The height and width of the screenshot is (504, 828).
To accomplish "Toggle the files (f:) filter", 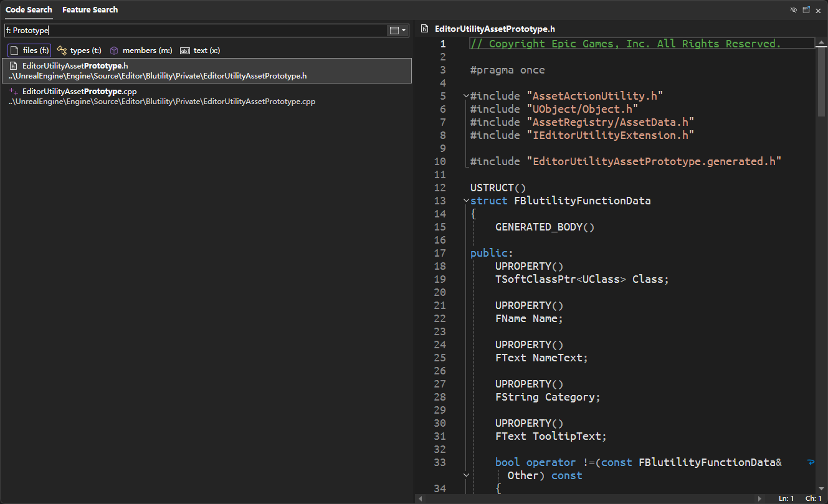I will 29,50.
